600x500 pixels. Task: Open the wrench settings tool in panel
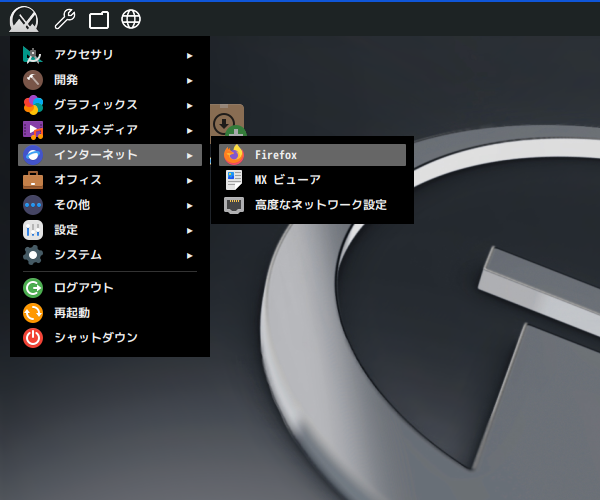click(65, 19)
